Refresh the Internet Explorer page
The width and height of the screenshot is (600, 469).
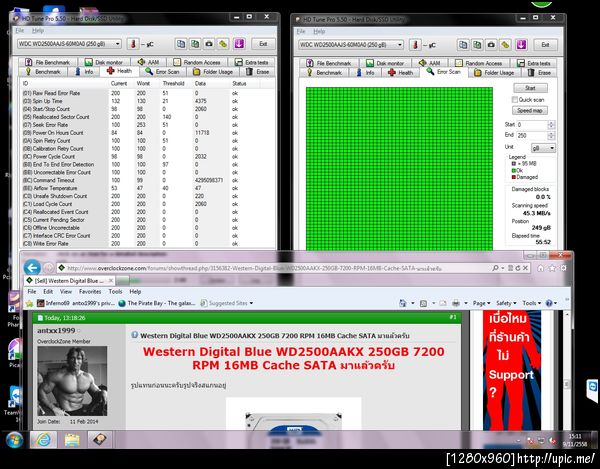pos(518,268)
